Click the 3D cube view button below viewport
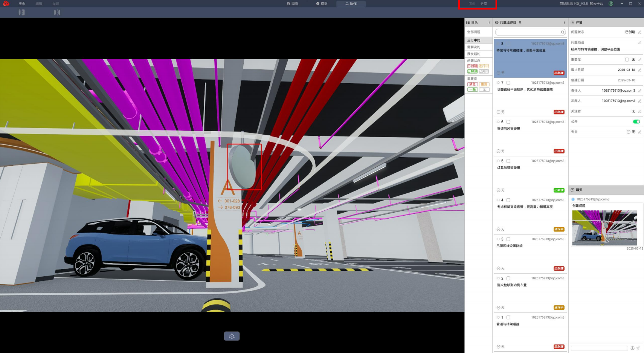Image resolution: width=644 pixels, height=354 pixels. [x=232, y=336]
